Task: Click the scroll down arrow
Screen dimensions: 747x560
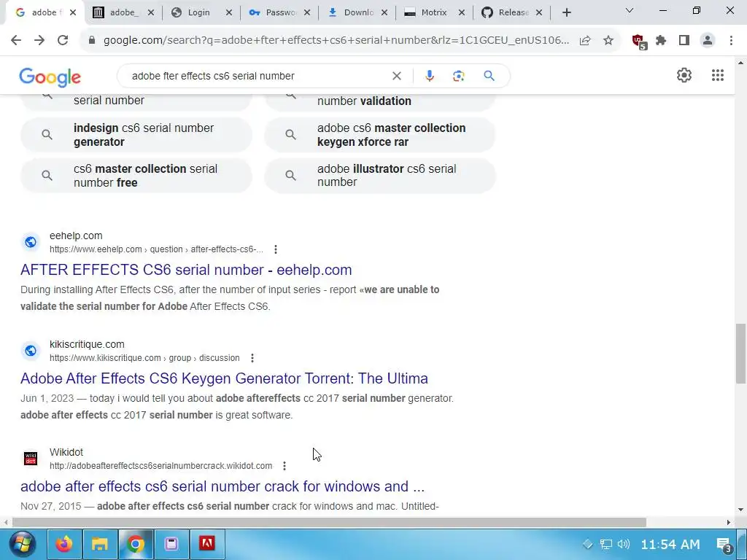Action: click(741, 510)
